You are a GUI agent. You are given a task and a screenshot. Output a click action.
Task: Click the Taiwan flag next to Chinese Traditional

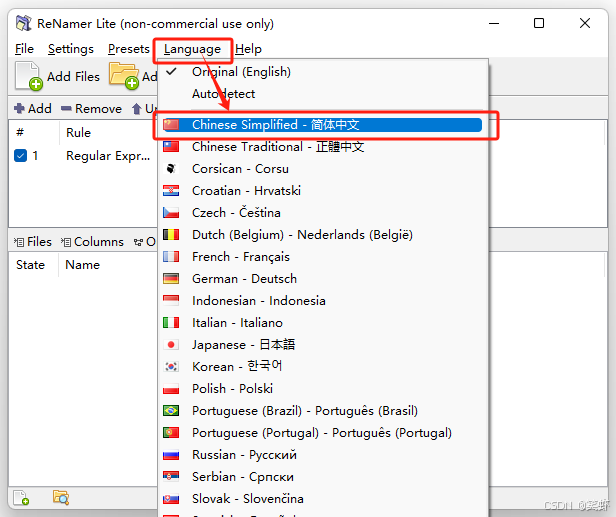pyautogui.click(x=171, y=147)
